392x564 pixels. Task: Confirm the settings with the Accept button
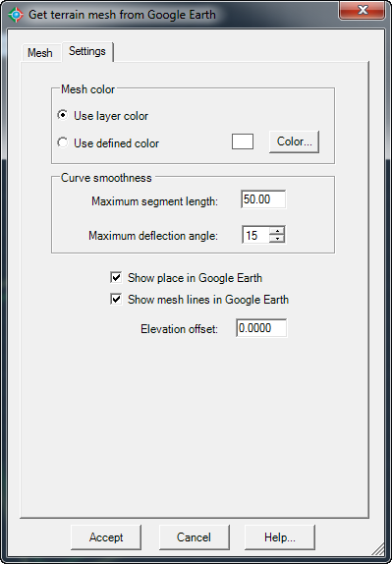coord(106,537)
